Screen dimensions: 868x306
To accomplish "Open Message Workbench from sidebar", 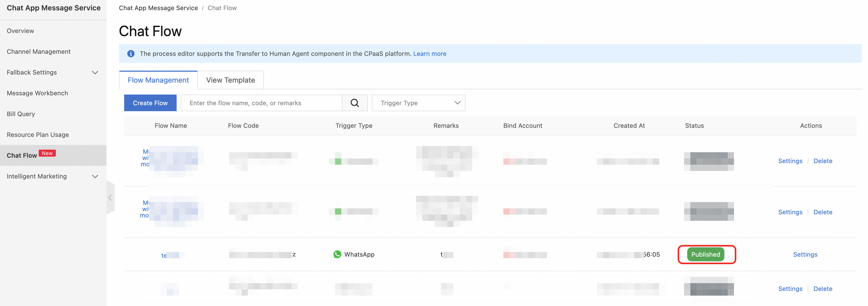I will [x=37, y=93].
